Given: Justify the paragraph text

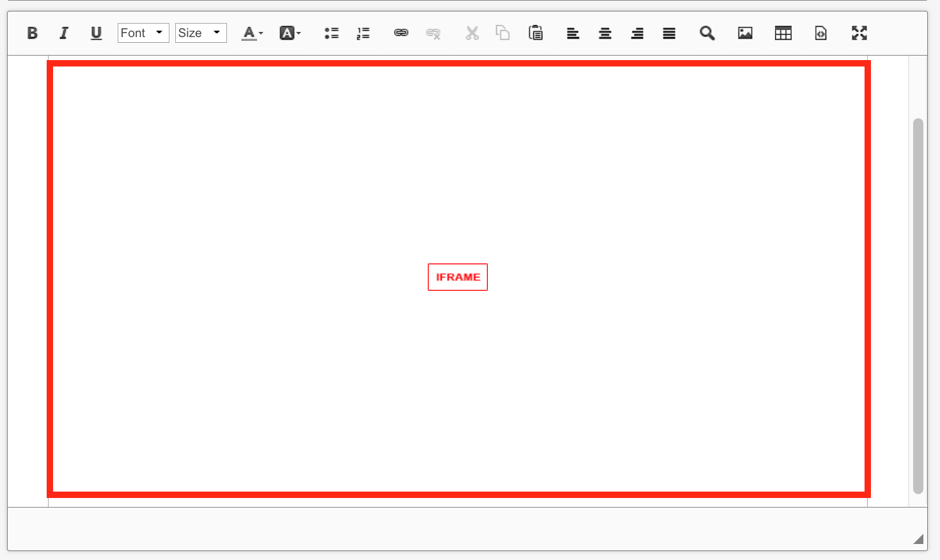Looking at the screenshot, I should click(x=669, y=33).
